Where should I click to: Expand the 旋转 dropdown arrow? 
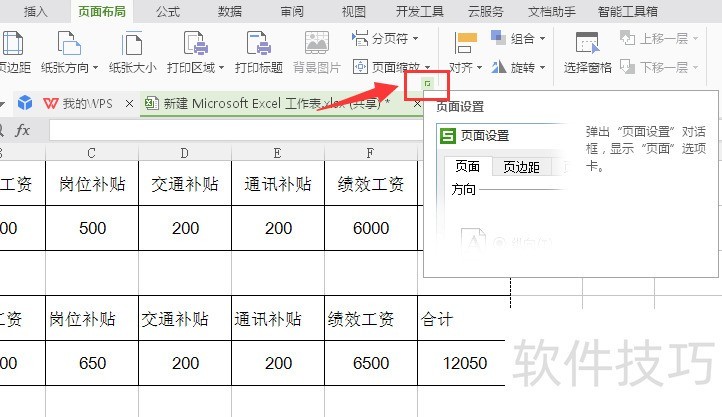pos(542,68)
